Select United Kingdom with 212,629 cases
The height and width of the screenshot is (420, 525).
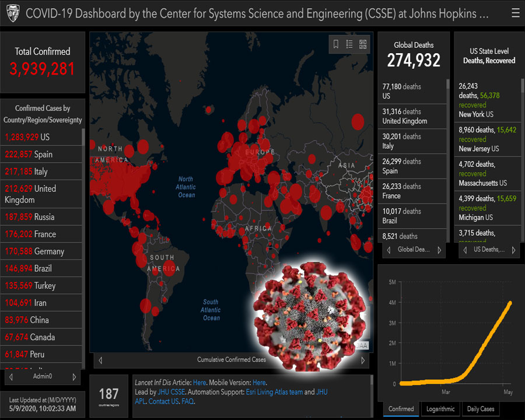pyautogui.click(x=41, y=194)
